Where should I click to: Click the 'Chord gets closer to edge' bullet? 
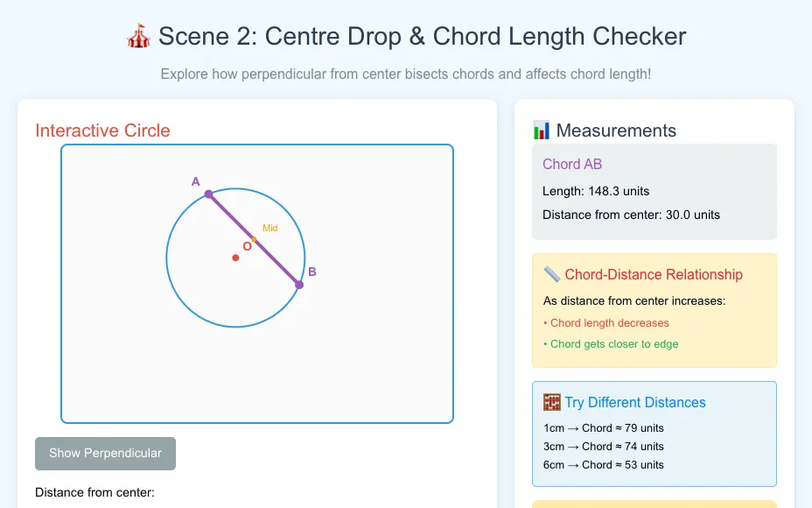611,344
